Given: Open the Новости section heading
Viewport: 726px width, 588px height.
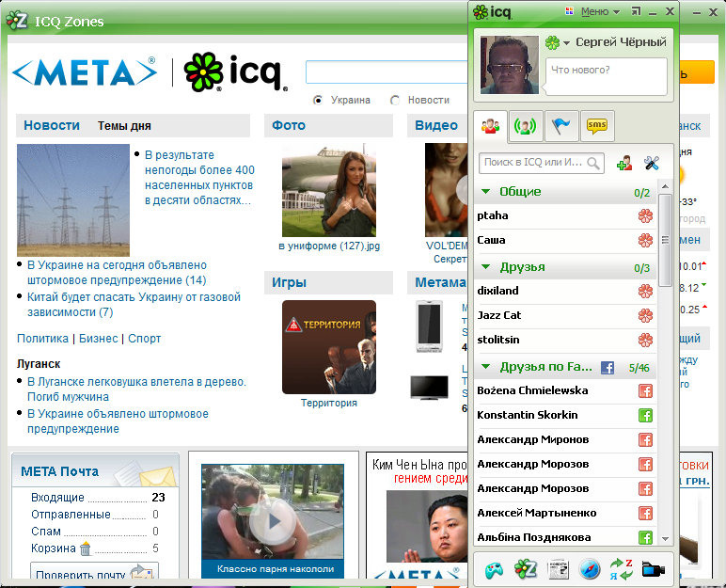Looking at the screenshot, I should (x=52, y=125).
